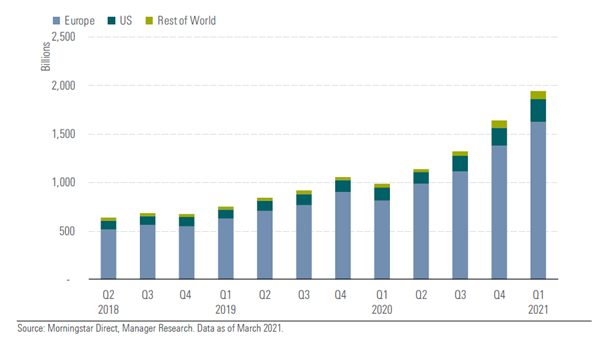Click the Q1 2021 x-axis label
The image size is (602, 360).
point(538,302)
